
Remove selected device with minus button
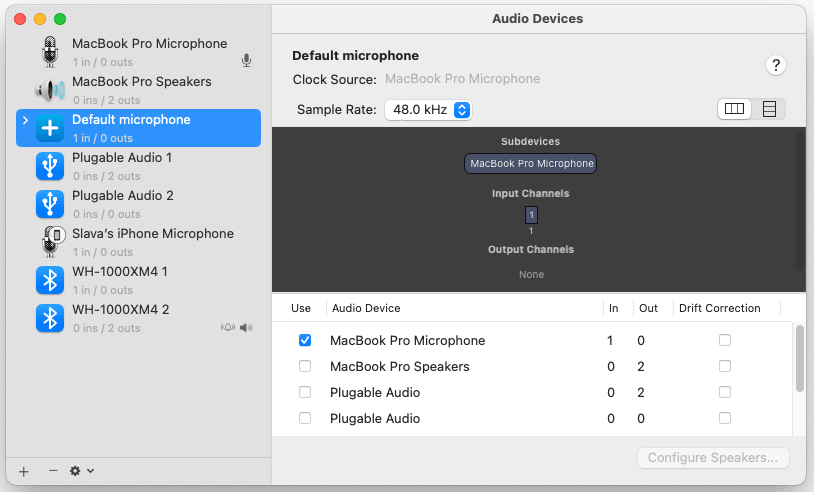click(x=53, y=471)
